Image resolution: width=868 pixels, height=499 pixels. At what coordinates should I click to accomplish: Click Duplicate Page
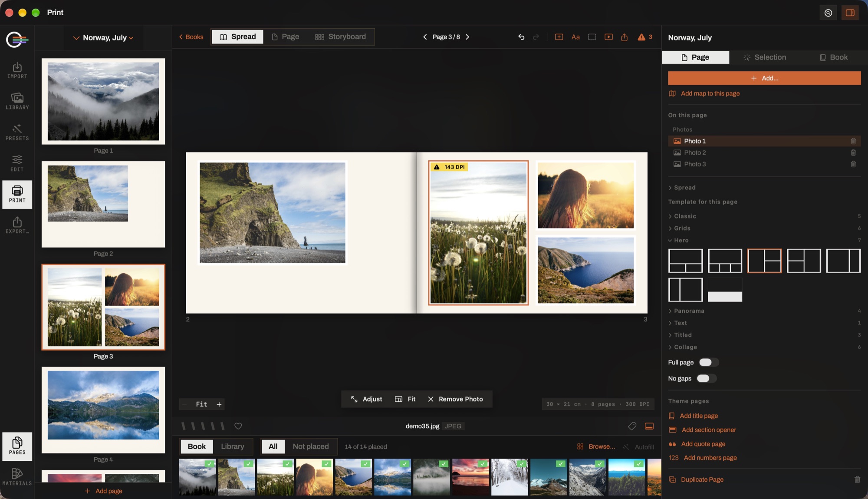(x=696, y=479)
